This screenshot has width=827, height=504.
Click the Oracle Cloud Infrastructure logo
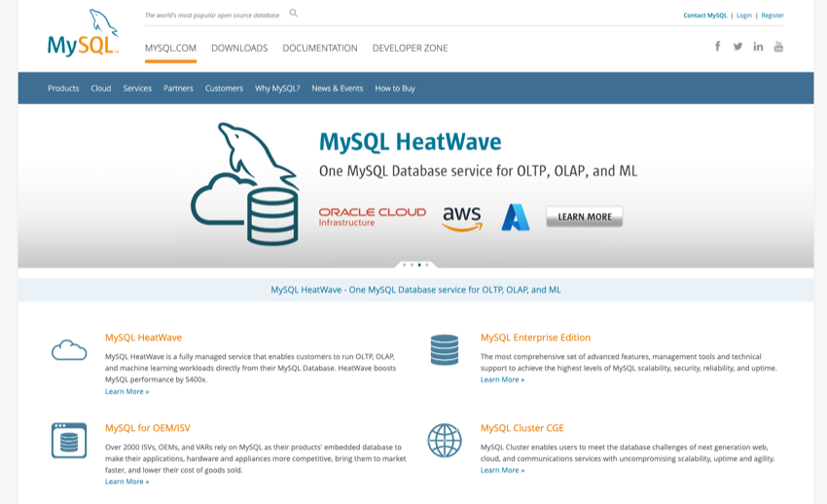(x=373, y=217)
